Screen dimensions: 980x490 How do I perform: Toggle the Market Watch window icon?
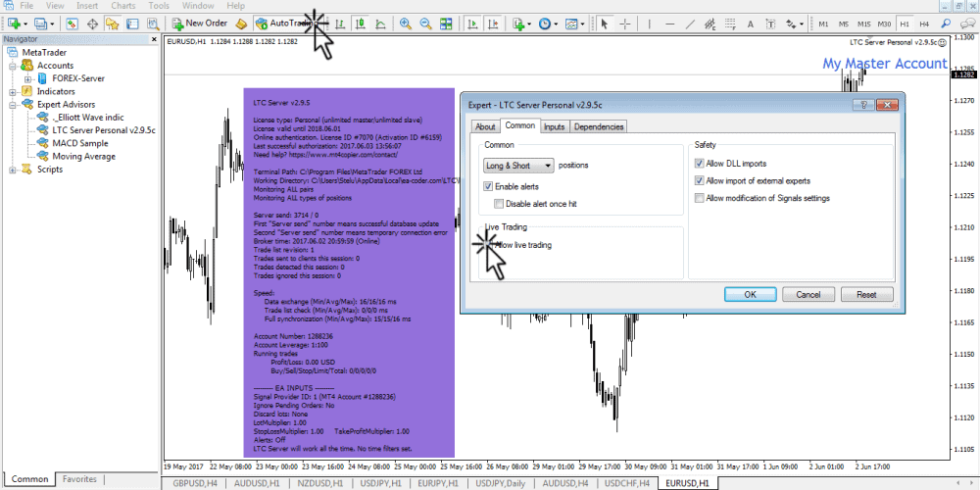[72, 24]
